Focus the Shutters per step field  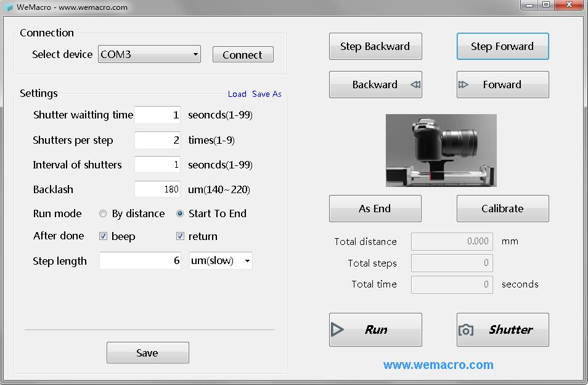[x=158, y=140]
